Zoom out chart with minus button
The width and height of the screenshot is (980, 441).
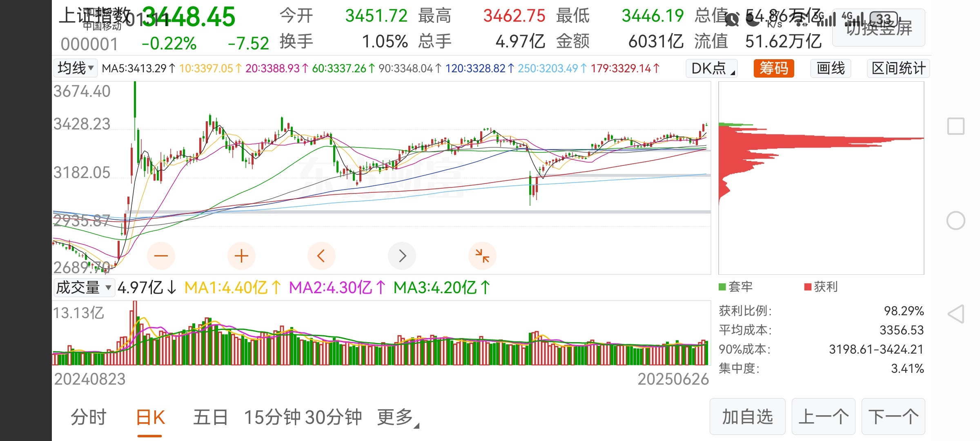[161, 256]
